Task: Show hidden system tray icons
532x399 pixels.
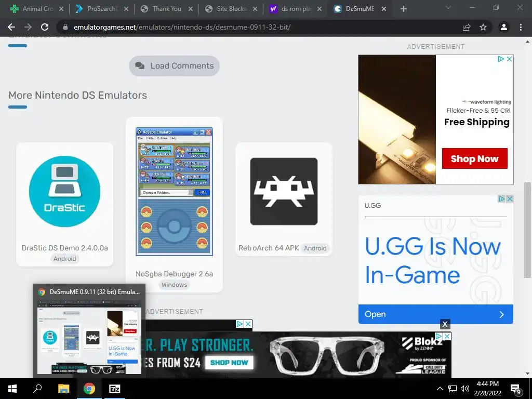Action: 440,389
